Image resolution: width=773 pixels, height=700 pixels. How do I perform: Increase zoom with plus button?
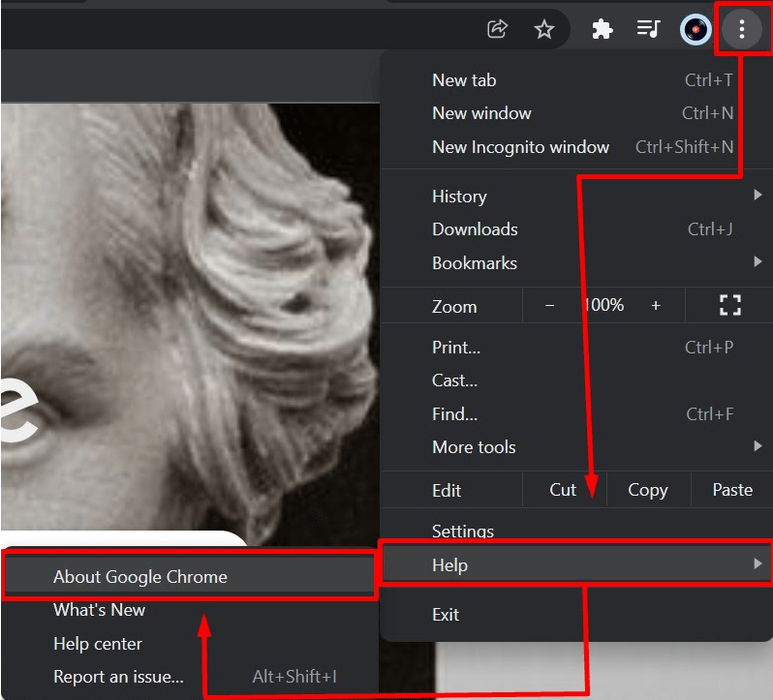[x=656, y=306]
